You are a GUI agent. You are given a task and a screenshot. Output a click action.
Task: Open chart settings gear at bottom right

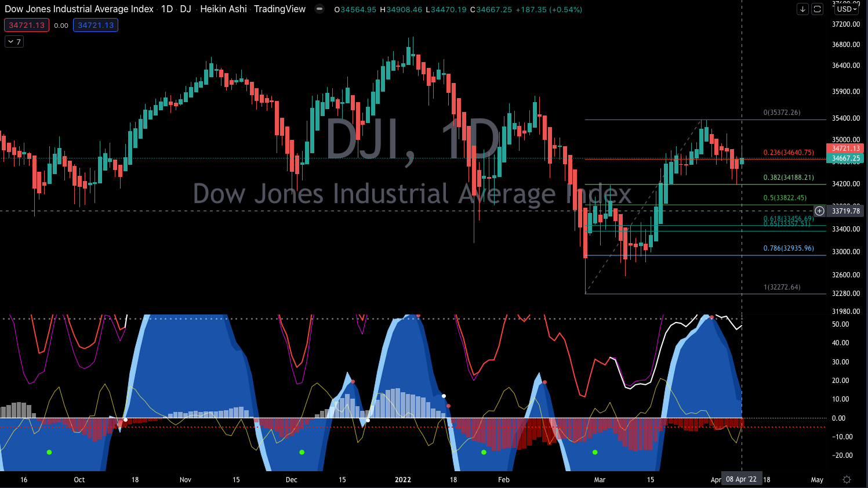pos(847,480)
